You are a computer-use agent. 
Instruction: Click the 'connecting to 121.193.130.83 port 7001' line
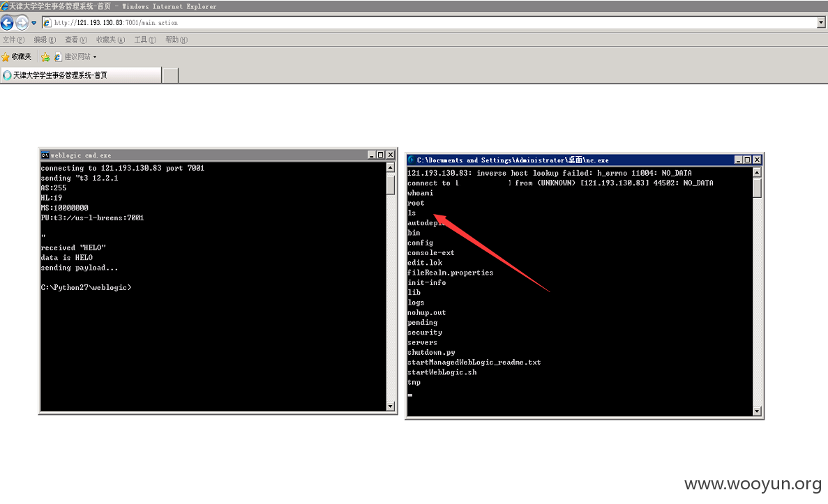pyautogui.click(x=123, y=168)
